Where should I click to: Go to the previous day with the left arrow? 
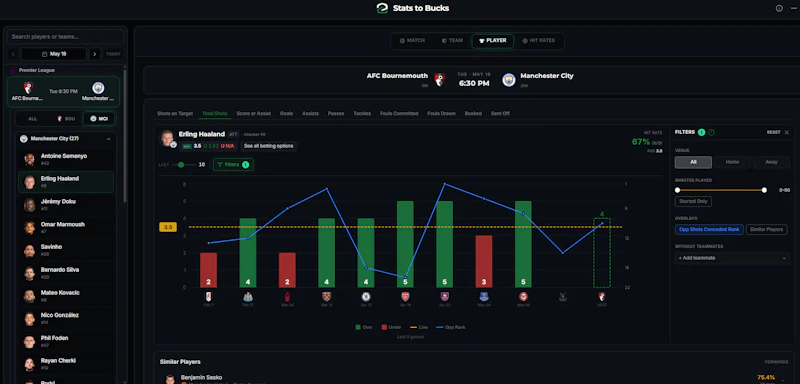13,54
